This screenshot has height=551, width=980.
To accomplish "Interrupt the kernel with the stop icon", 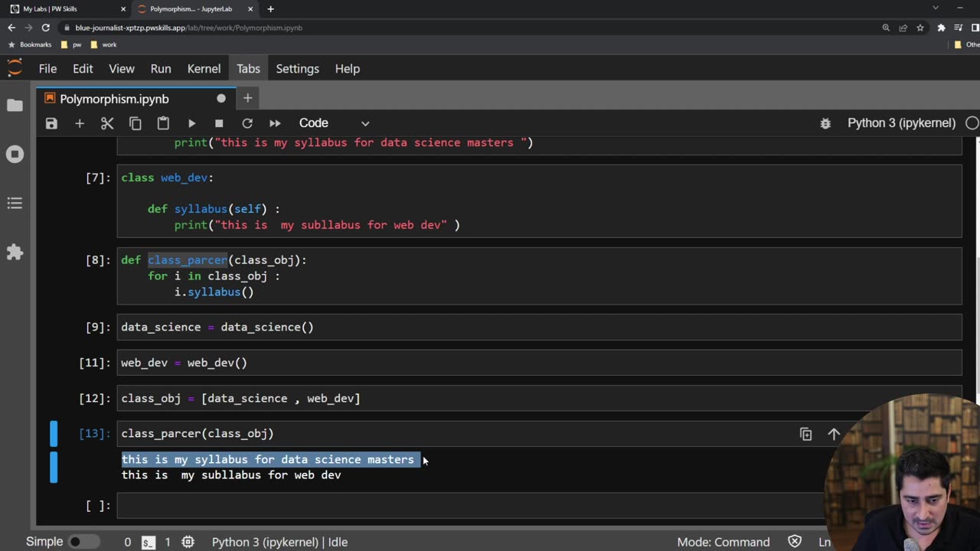I will [219, 123].
